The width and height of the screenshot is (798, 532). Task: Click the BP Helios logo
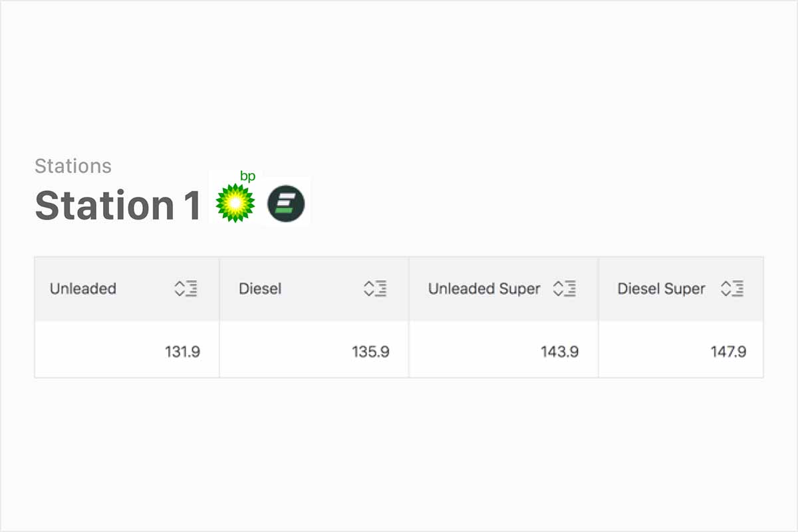pyautogui.click(x=235, y=199)
